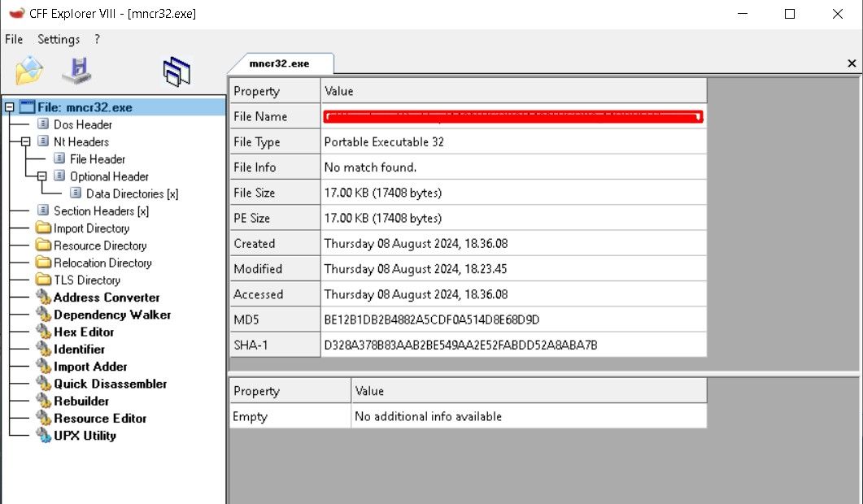Open the Address Converter tool
Image resolution: width=863 pixels, height=504 pixels.
pyautogui.click(x=107, y=298)
